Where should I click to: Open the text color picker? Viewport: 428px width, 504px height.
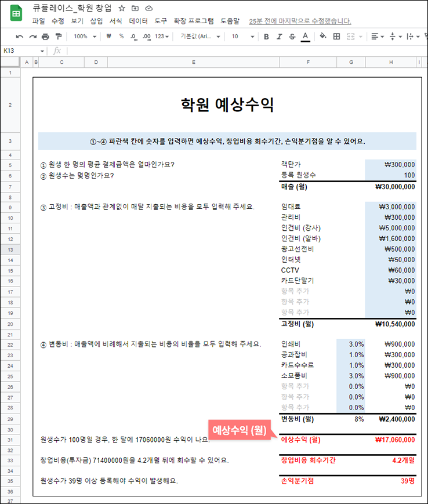pos(305,37)
